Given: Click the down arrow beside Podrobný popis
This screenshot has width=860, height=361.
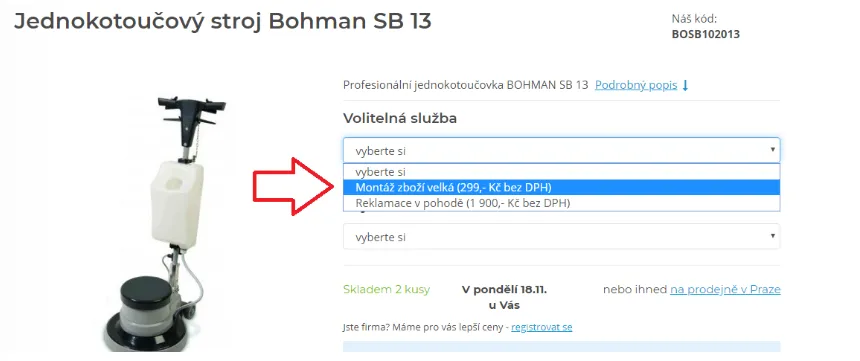Looking at the screenshot, I should 684,86.
